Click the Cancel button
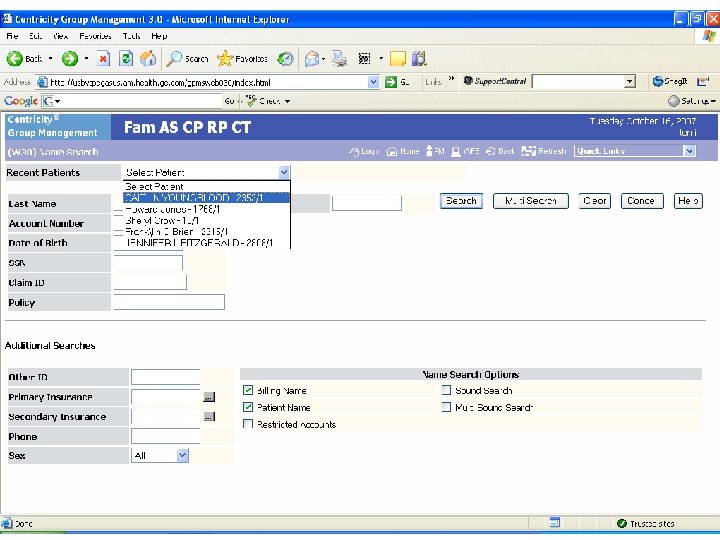The width and height of the screenshot is (720, 540). click(x=641, y=201)
